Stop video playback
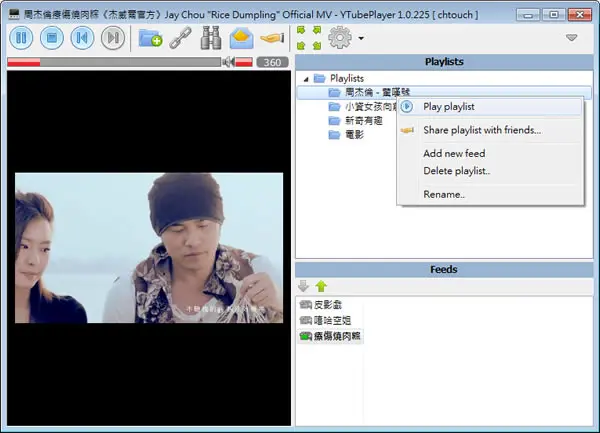Viewport: 600px width, 433px height. coord(52,38)
